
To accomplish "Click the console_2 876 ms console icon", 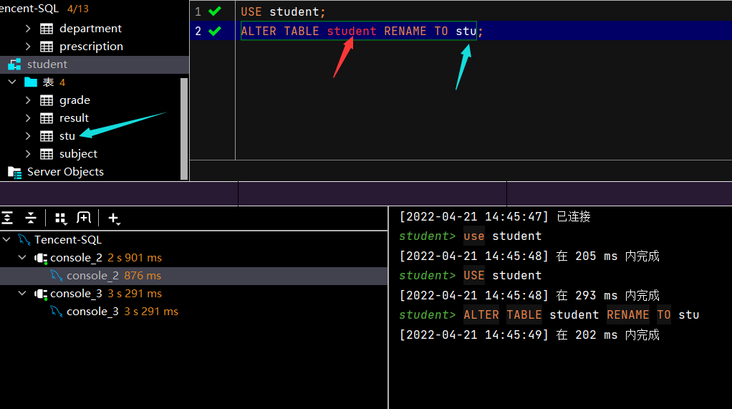I will pos(56,275).
